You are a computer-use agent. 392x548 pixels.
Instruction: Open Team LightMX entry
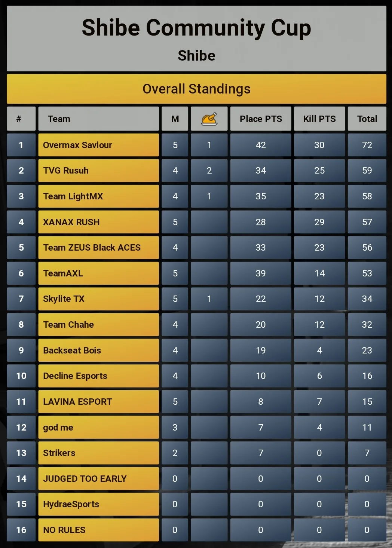(x=73, y=196)
